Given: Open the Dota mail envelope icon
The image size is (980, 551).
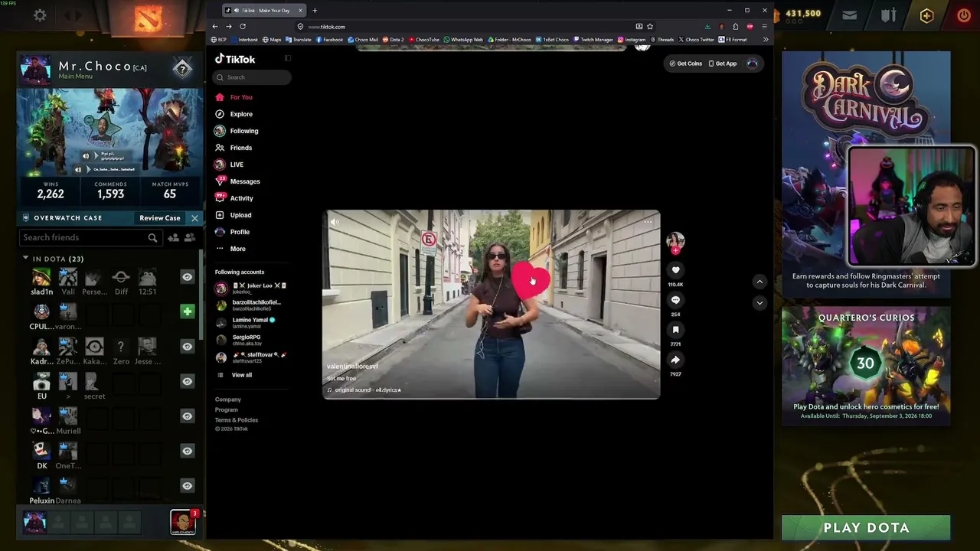Looking at the screenshot, I should [849, 15].
